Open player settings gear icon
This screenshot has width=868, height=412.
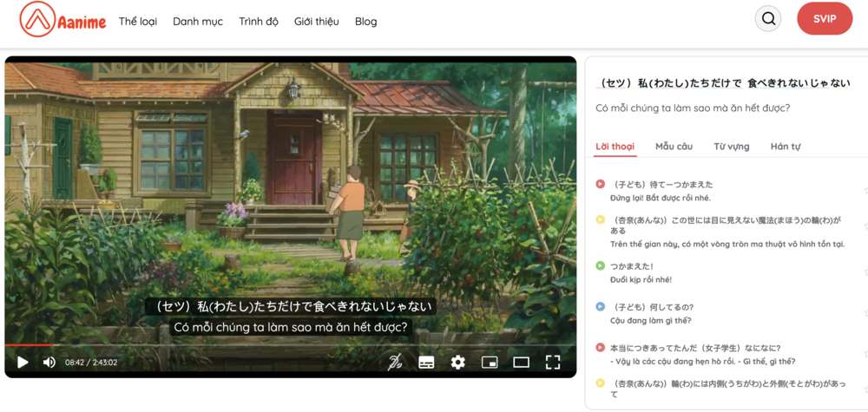click(457, 363)
